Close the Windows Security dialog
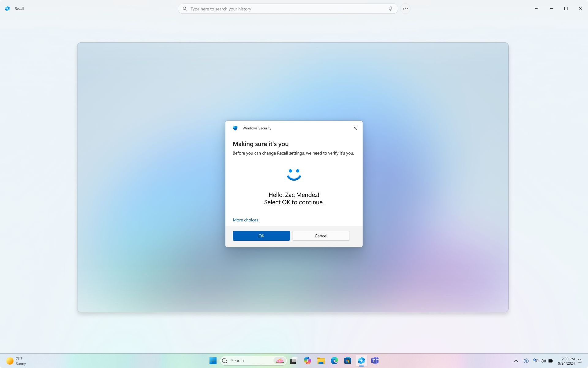 coord(355,128)
